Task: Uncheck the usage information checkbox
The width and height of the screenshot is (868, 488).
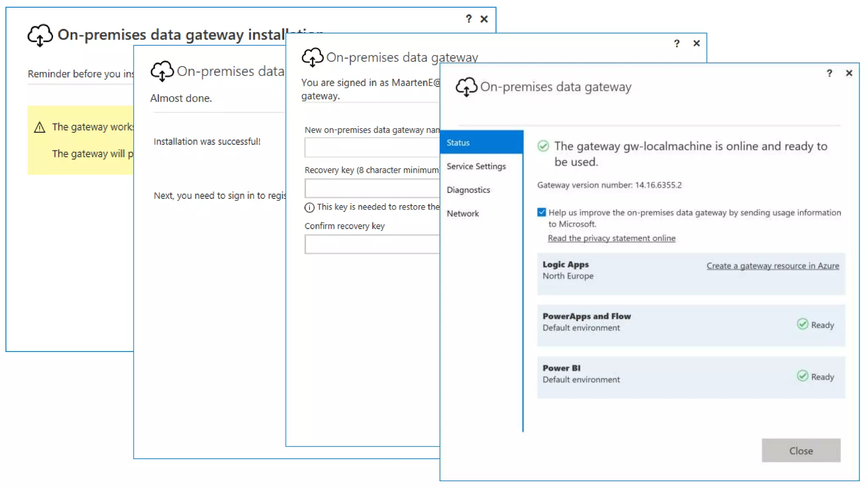Action: pos(541,212)
